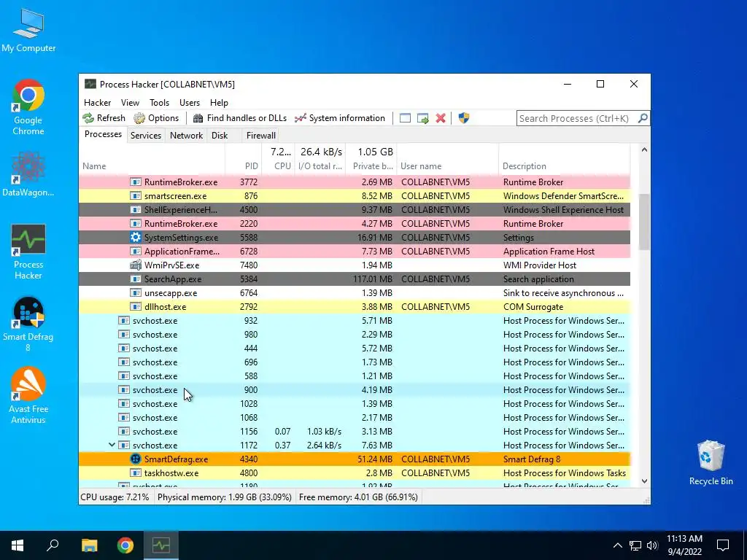Click the Search Processes input field
Image resolution: width=747 pixels, height=560 pixels.
click(576, 118)
